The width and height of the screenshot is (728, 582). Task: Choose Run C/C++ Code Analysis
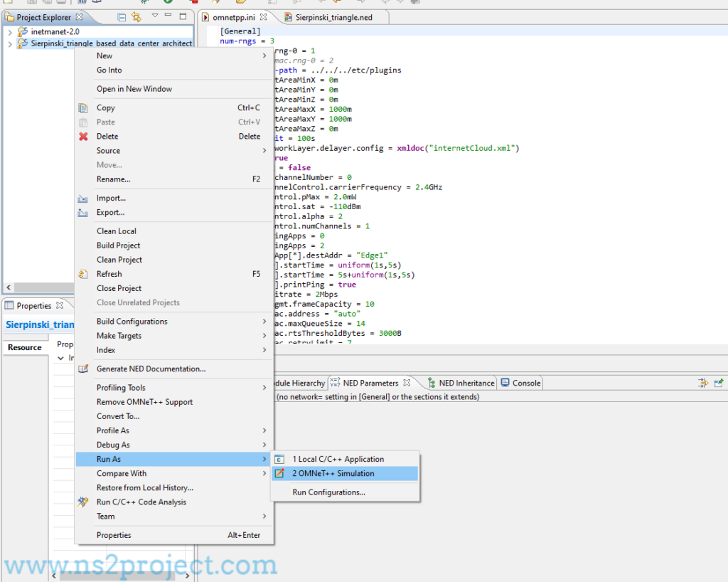pos(174,502)
